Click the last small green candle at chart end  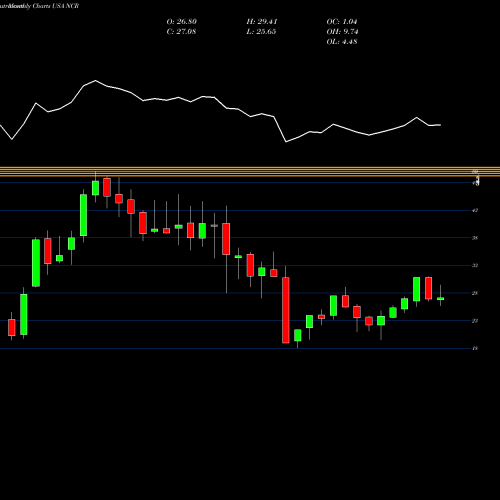[440, 299]
